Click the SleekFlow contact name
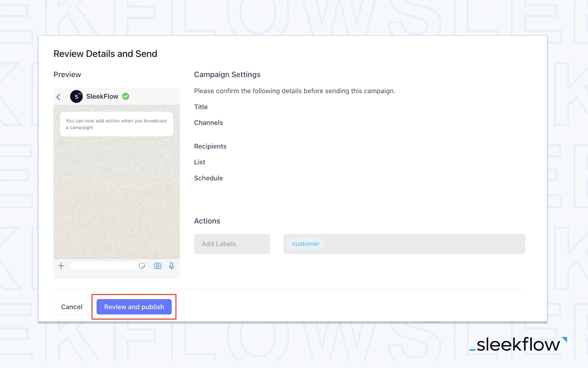Screen dimensions: 588x368 pyautogui.click(x=102, y=96)
